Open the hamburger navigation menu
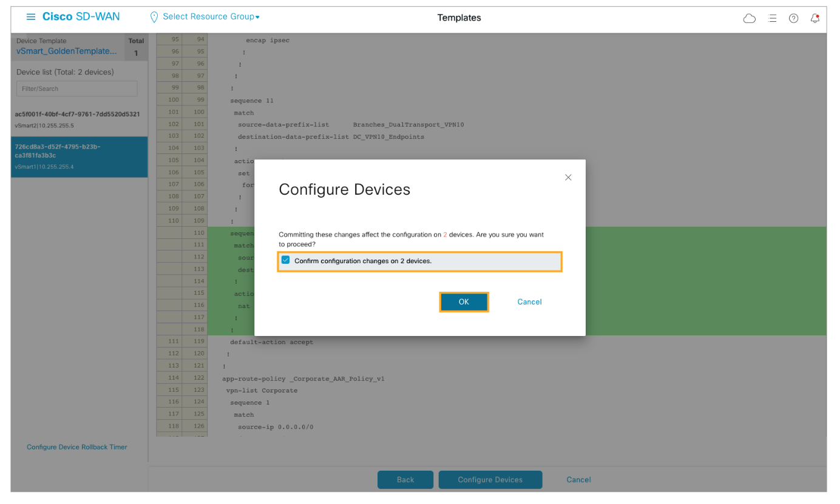840x504 pixels. (30, 17)
